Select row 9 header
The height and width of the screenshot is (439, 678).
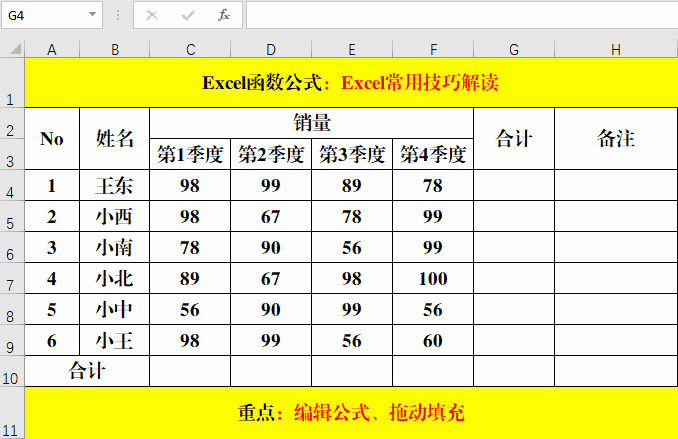point(12,340)
